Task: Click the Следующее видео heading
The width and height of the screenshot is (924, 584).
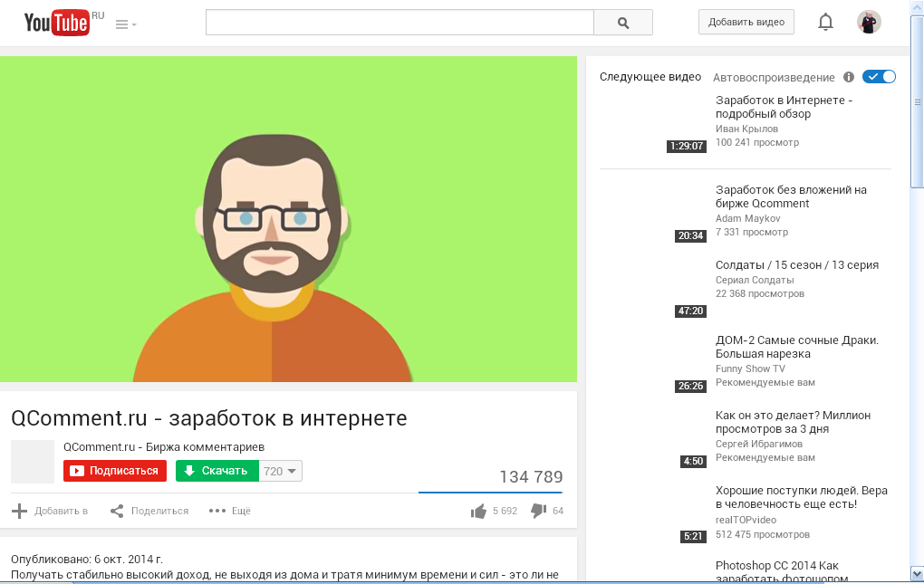Action: [650, 77]
